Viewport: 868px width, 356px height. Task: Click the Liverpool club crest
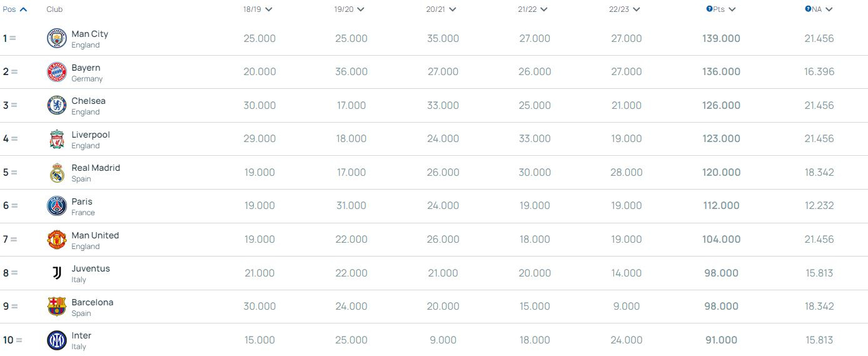click(x=57, y=139)
